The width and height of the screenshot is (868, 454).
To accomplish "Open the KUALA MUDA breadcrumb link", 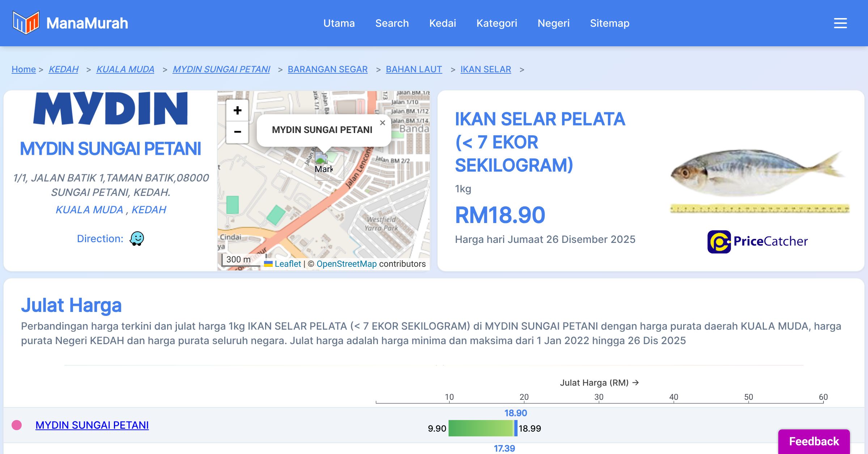I will 125,69.
